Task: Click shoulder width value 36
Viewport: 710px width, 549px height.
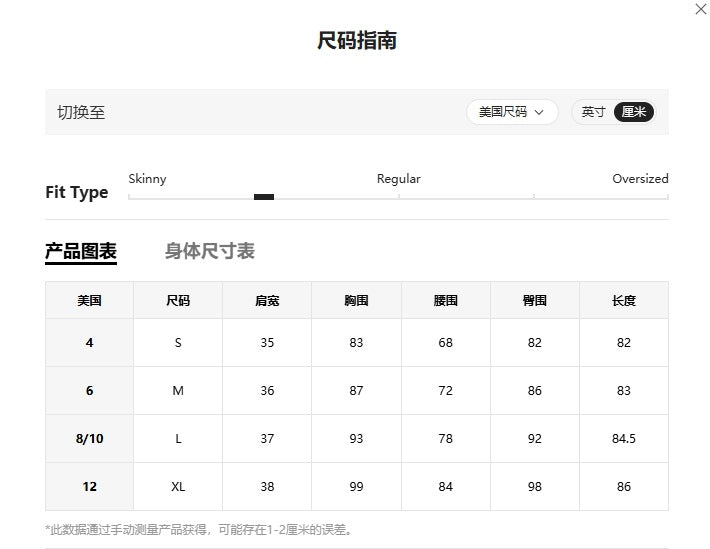Action: coord(267,391)
